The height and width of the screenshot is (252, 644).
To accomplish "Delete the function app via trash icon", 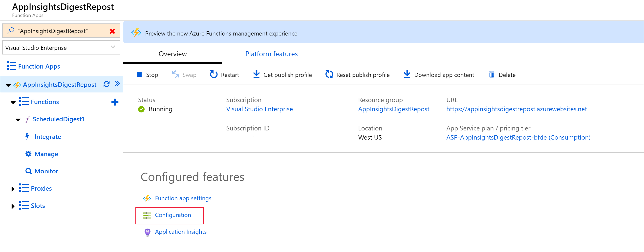I will 492,75.
